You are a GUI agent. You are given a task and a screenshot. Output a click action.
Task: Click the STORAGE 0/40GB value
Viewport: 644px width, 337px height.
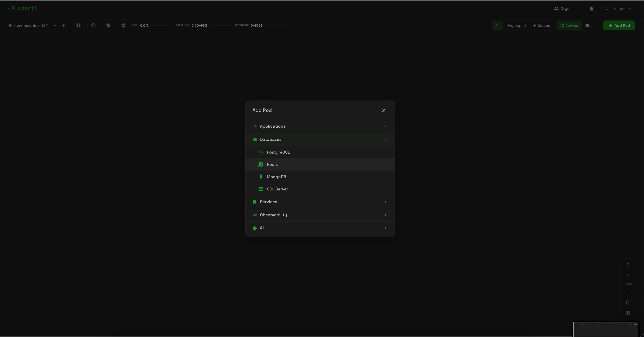(x=257, y=26)
